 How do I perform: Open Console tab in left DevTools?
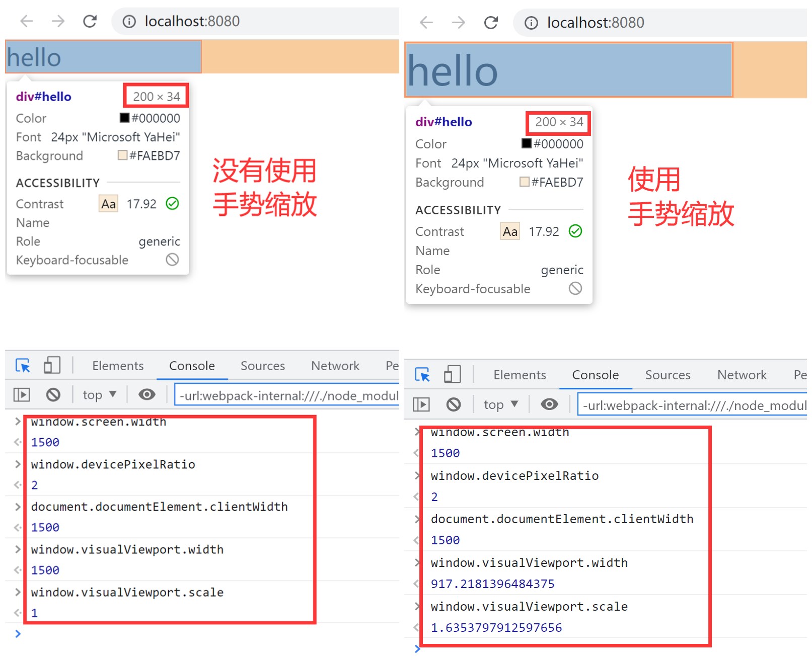pos(192,366)
